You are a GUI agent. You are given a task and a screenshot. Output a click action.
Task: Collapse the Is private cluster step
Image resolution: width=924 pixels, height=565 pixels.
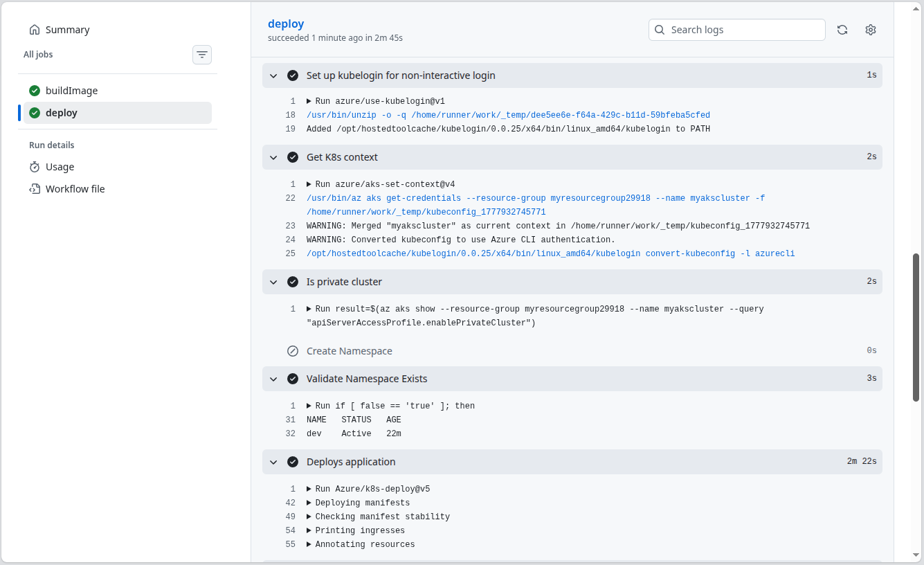(x=273, y=282)
